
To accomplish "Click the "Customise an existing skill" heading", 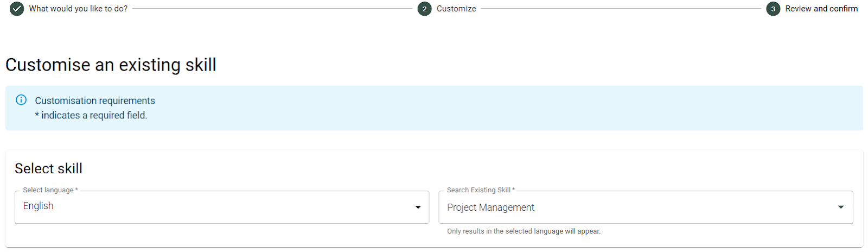I will [111, 65].
